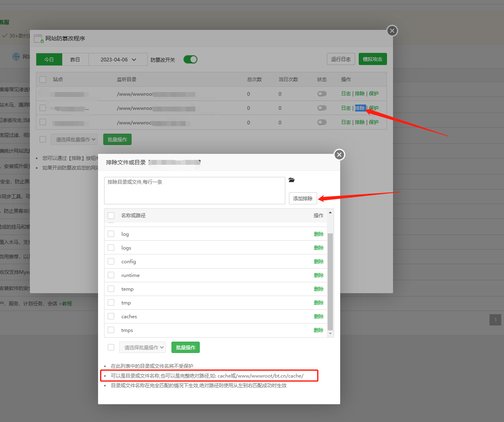Click the folder browse icon
The image size is (504, 422).
pos(291,180)
